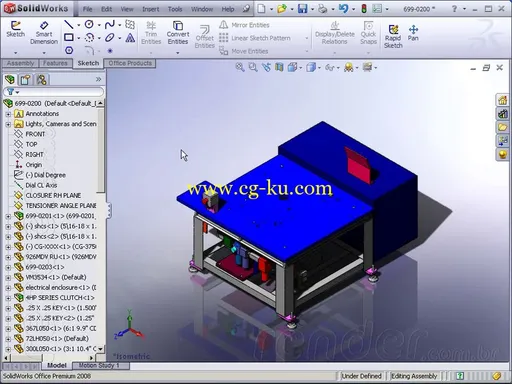Expand the 4HP SERIES CLUTCH<1> node

(x=8, y=298)
